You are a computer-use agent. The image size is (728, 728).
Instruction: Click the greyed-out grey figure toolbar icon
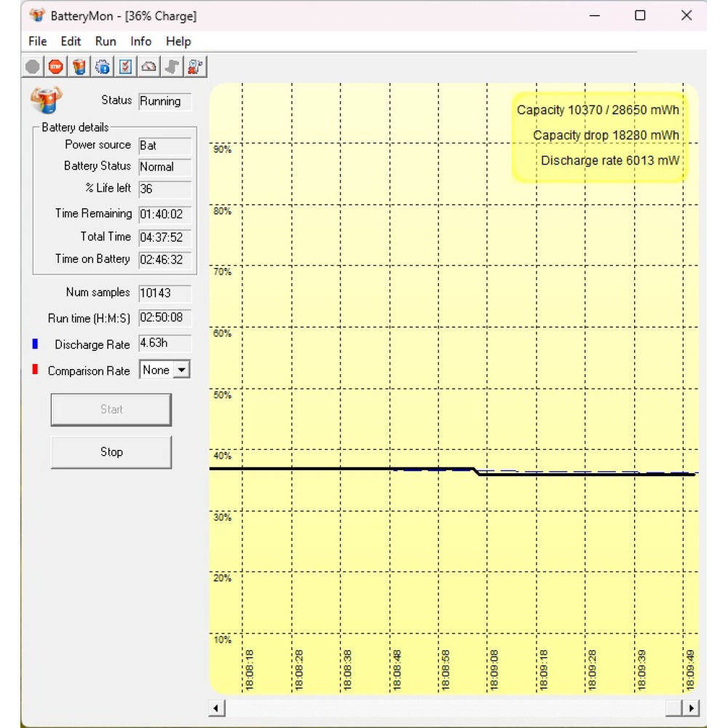172,67
